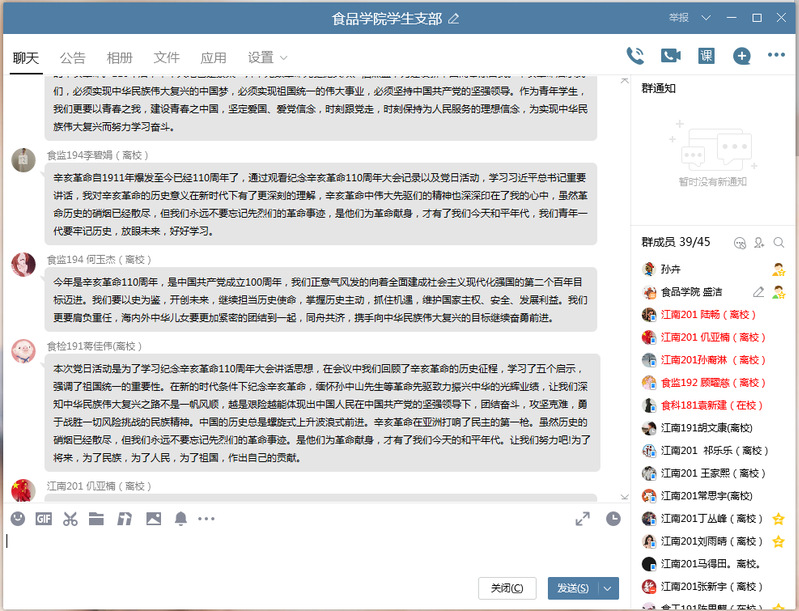
Task: Click the 关闭(C) button
Action: pyautogui.click(x=507, y=589)
